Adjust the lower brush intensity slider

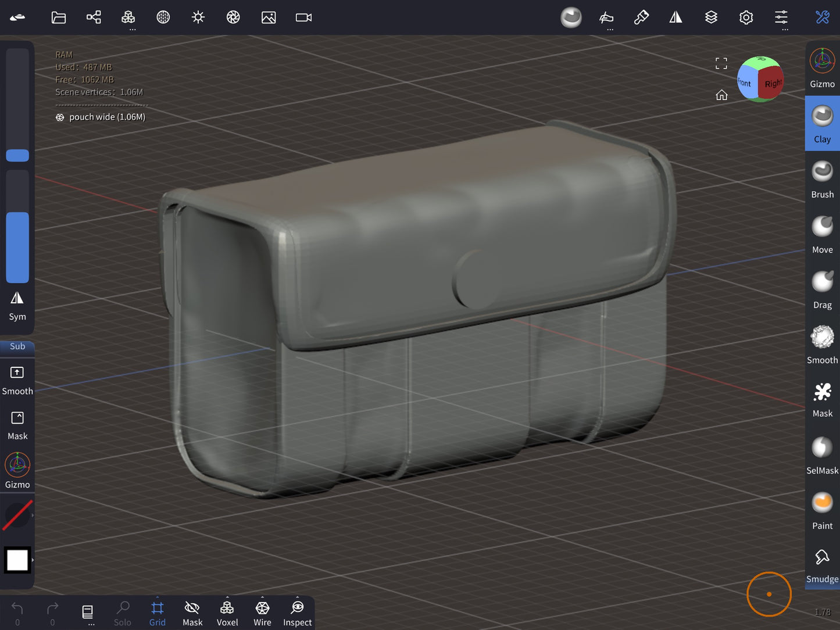tap(17, 227)
